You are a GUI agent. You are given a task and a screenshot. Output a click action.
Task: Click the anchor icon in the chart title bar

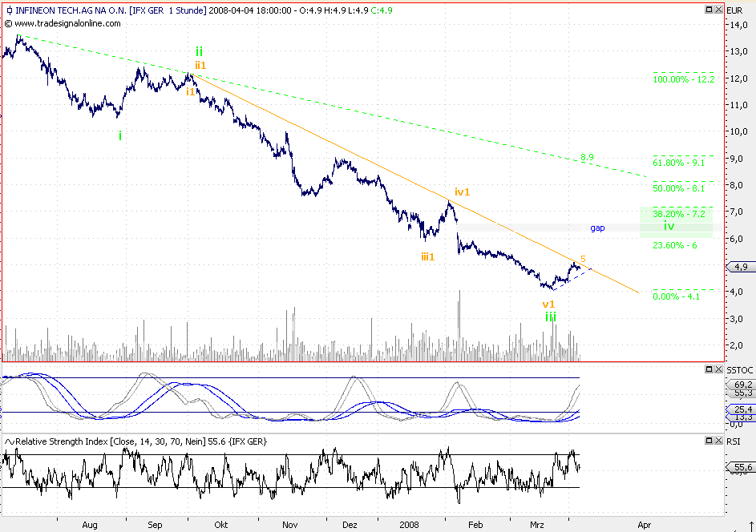[8, 10]
